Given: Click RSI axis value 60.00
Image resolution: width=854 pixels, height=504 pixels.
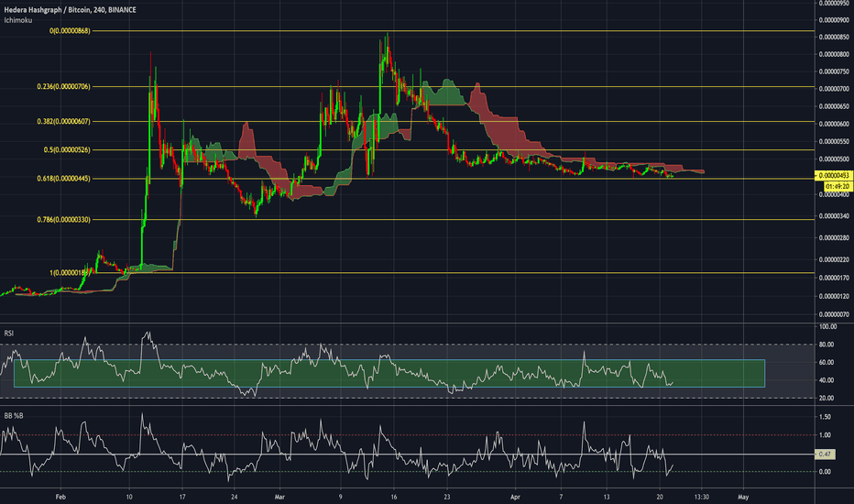Looking at the screenshot, I should click(827, 362).
